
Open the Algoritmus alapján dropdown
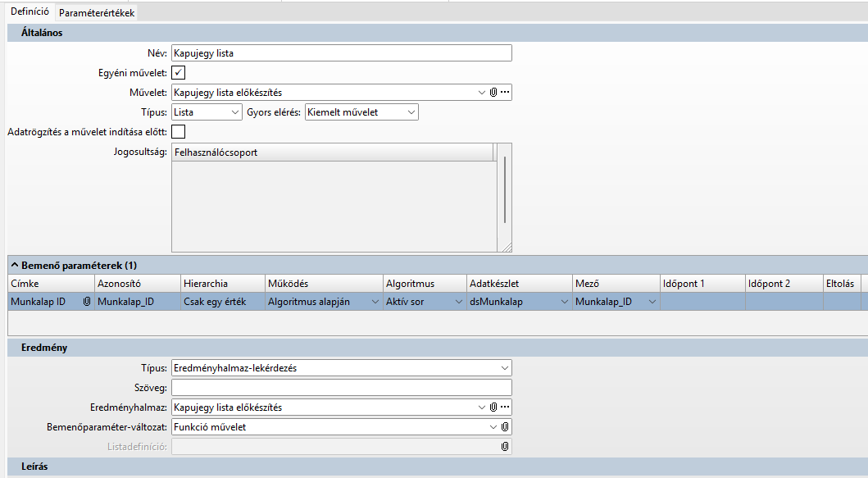tap(375, 302)
